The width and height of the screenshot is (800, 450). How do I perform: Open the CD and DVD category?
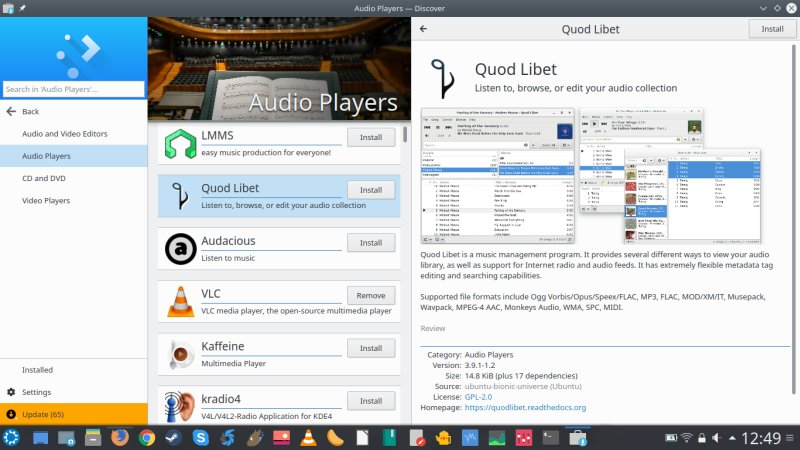[x=46, y=178]
